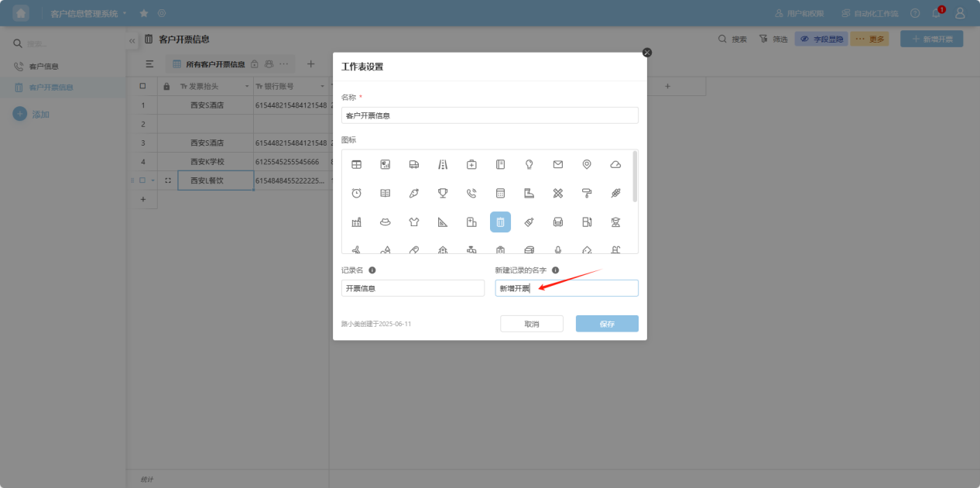Close the 工作表设置 dialog with X
This screenshot has height=488, width=980.
pyautogui.click(x=647, y=52)
